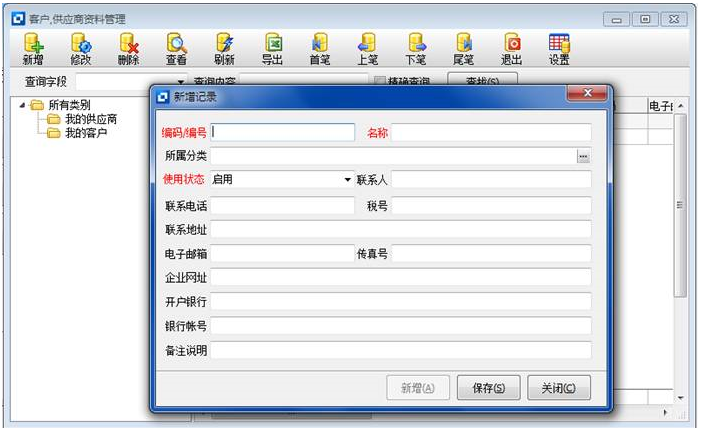The height and width of the screenshot is (433, 702).
Task: Go to first record with 首笔
Action: [x=320, y=48]
